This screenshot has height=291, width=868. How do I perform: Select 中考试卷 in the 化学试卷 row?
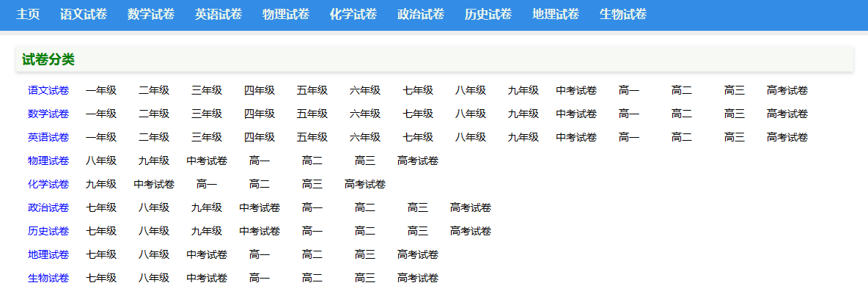(154, 184)
